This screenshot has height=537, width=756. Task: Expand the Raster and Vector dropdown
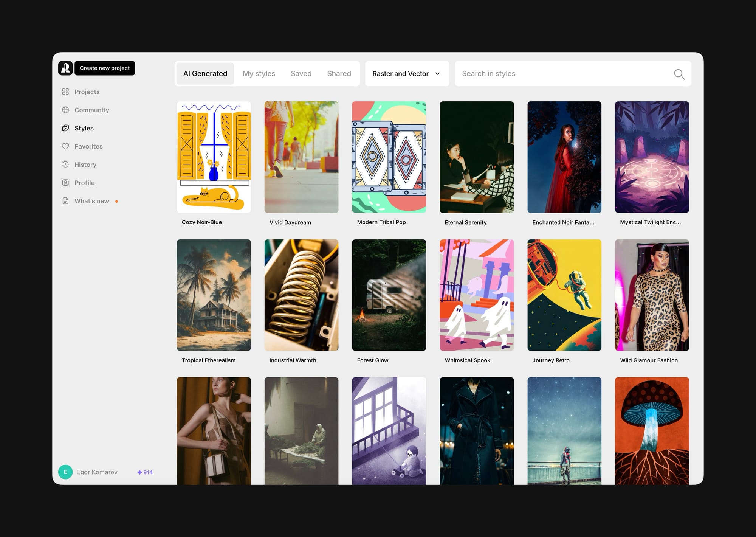pos(407,74)
